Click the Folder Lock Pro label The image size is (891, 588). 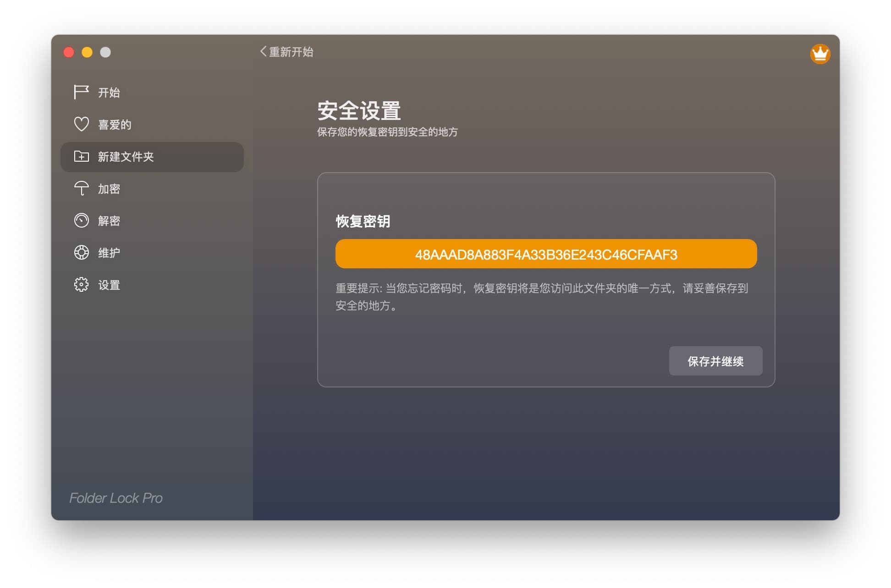point(116,498)
